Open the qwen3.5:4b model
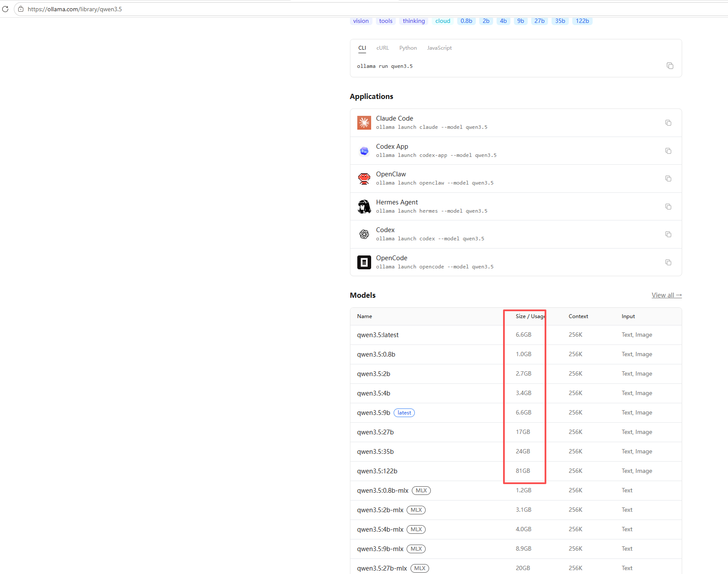 tap(373, 393)
